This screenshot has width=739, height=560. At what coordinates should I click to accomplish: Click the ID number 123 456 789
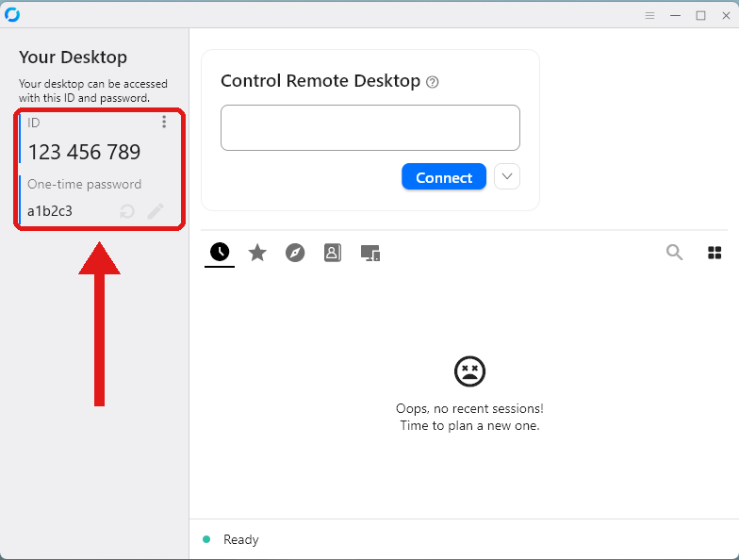[x=85, y=152]
